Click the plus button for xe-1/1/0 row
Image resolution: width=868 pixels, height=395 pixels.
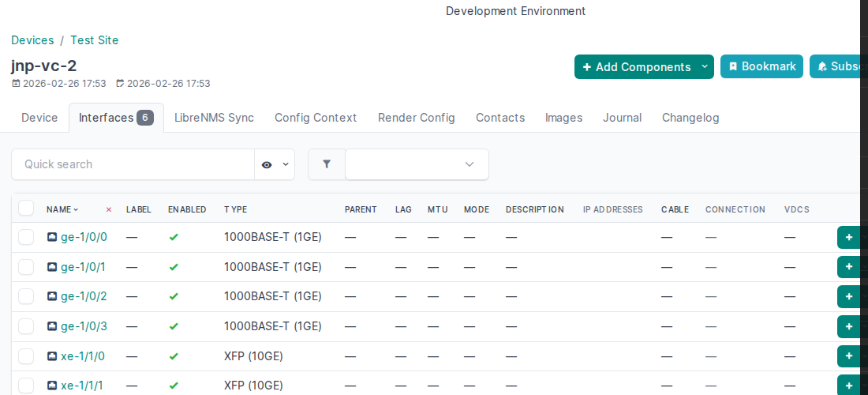(848, 356)
